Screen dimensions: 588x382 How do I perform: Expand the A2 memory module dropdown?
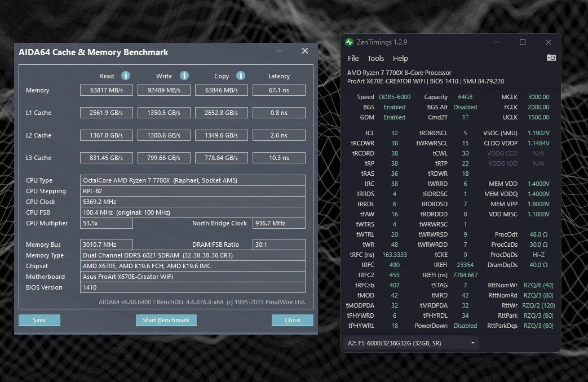(x=410, y=343)
